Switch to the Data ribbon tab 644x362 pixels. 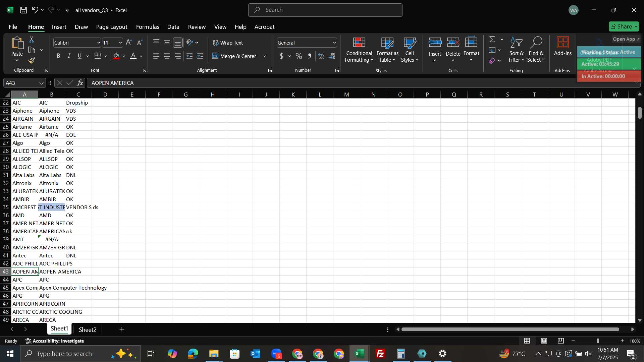pyautogui.click(x=173, y=27)
